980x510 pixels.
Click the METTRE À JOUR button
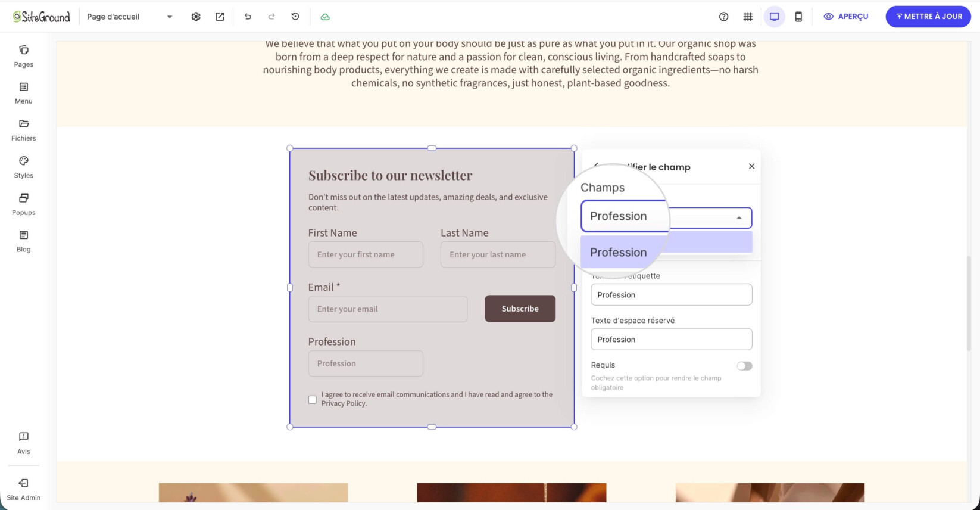click(928, 17)
